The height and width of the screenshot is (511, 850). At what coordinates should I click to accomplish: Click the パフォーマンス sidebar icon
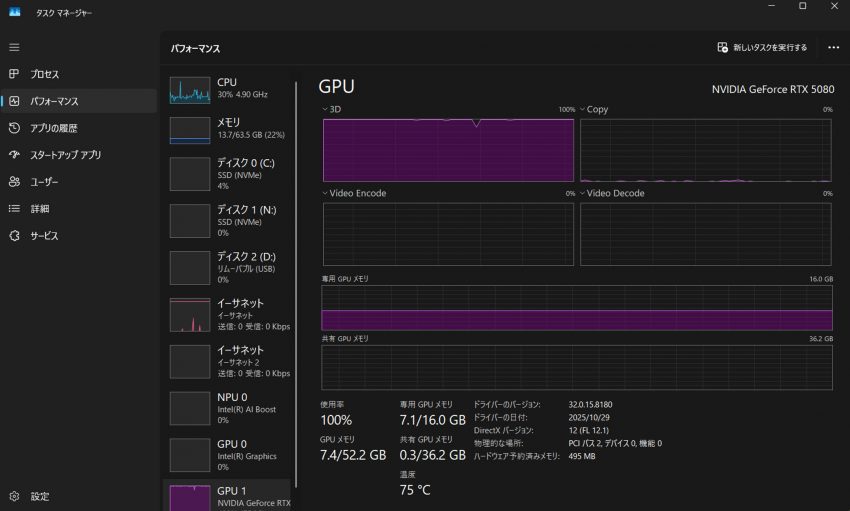[14, 101]
